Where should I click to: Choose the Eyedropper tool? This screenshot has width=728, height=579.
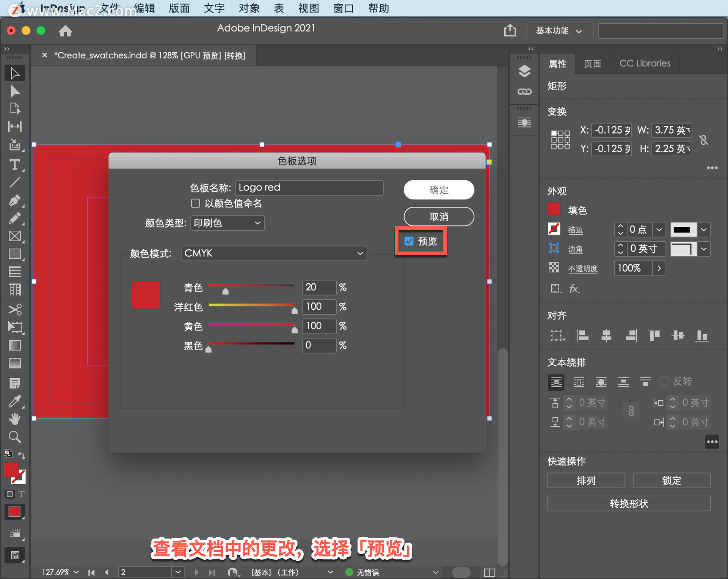pyautogui.click(x=14, y=401)
